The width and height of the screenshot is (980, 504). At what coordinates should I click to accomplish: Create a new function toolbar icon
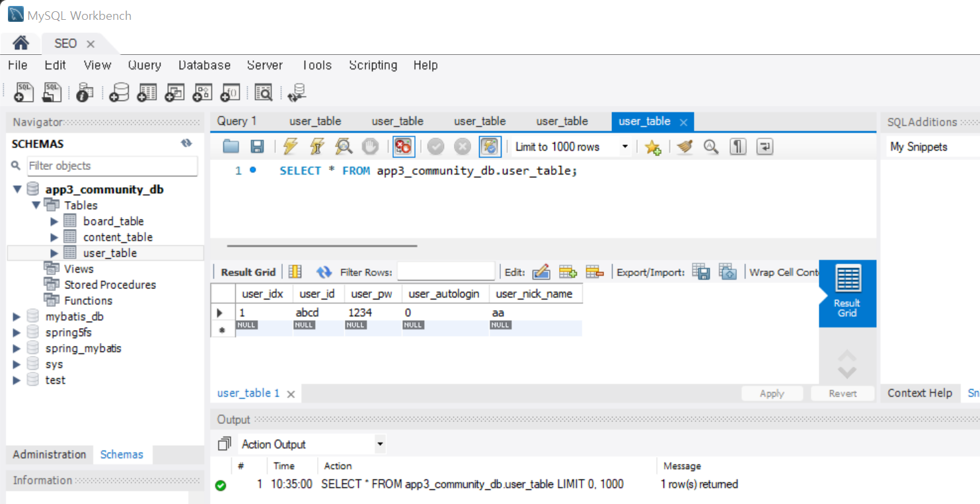pos(230,93)
